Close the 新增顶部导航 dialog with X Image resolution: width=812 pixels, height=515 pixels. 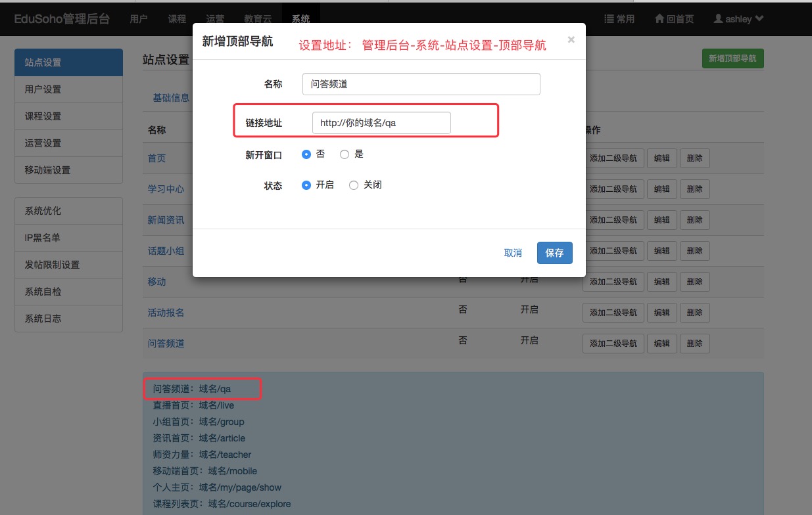click(x=571, y=40)
